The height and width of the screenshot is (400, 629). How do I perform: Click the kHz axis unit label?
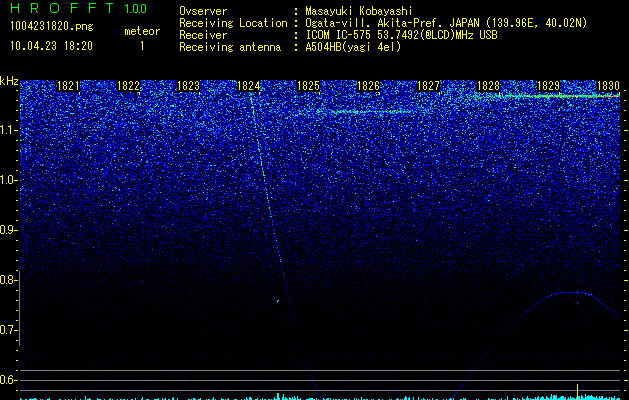(9, 81)
